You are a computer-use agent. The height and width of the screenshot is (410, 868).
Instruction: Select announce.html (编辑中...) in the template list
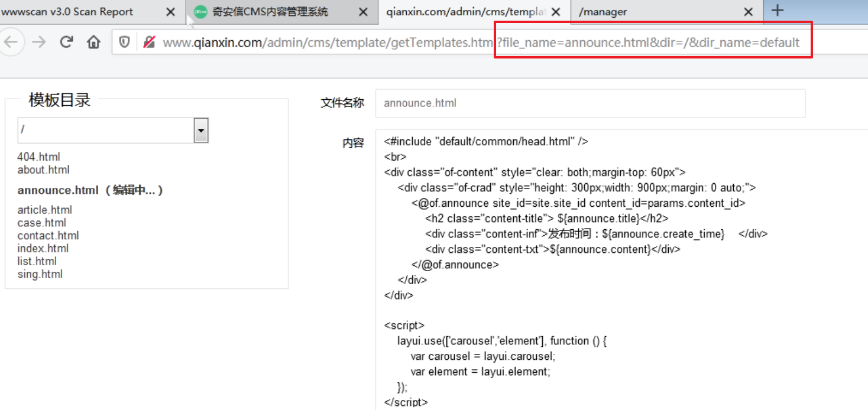pyautogui.click(x=90, y=190)
